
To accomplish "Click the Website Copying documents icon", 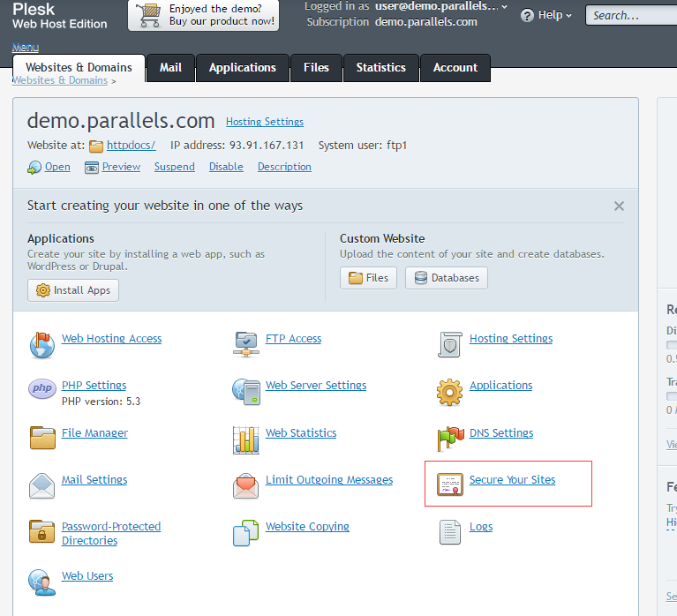I will pos(245,533).
